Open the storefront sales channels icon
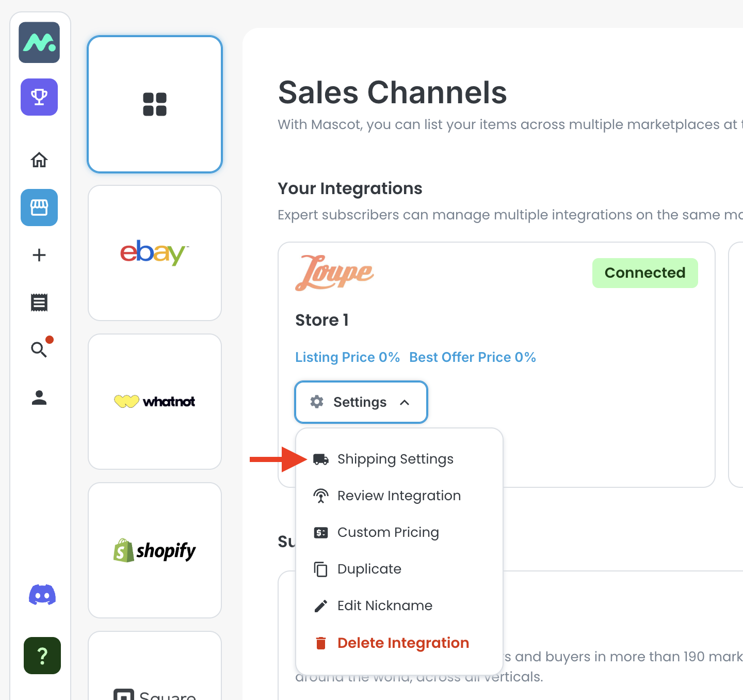This screenshot has height=700, width=743. pos(39,208)
